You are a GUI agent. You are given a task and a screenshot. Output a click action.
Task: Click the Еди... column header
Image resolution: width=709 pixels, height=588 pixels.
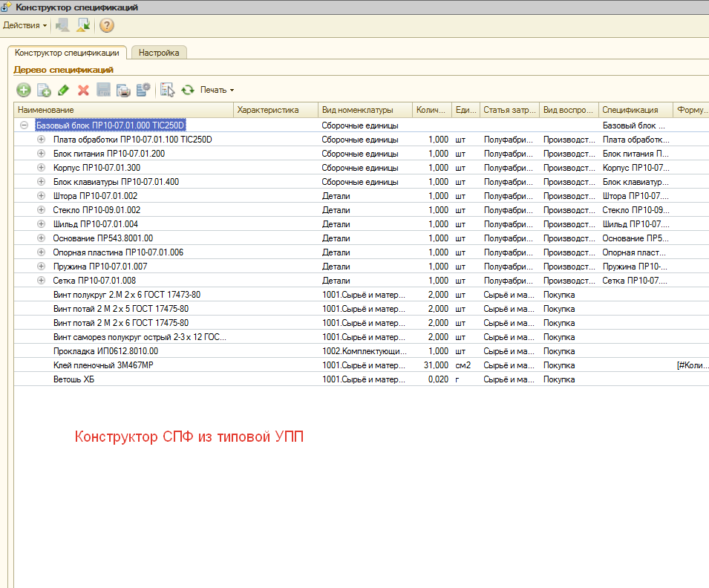465,110
